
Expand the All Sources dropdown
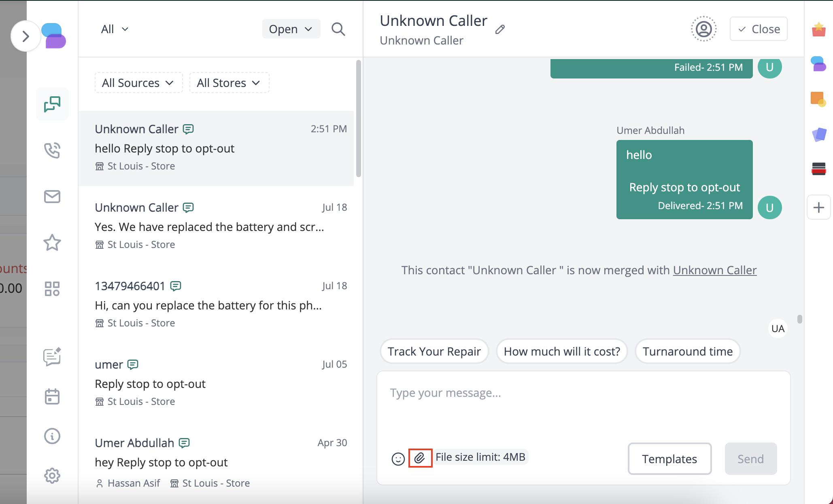click(138, 83)
